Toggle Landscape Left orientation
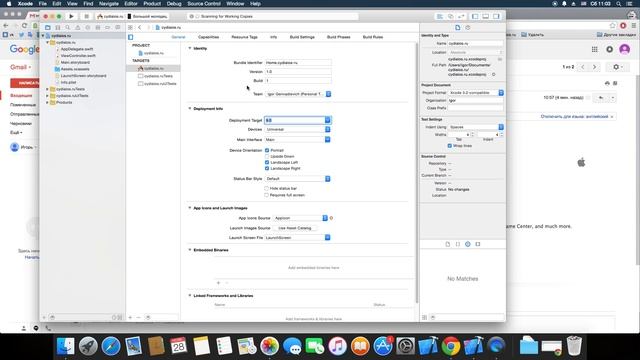640x360 pixels. (267, 162)
